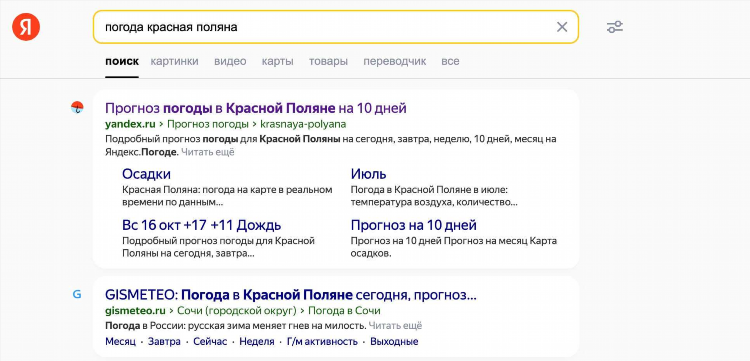
Task: Open the Осадки sitelink
Action: pos(146,174)
